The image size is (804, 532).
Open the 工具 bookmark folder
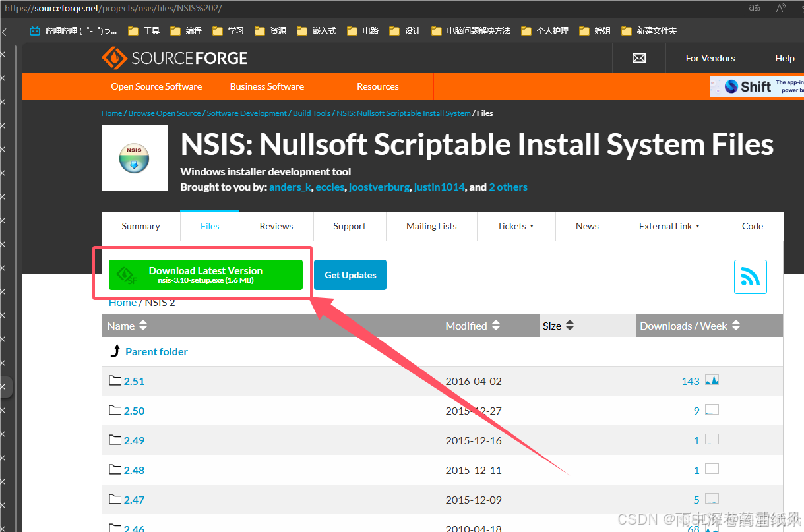(x=144, y=30)
